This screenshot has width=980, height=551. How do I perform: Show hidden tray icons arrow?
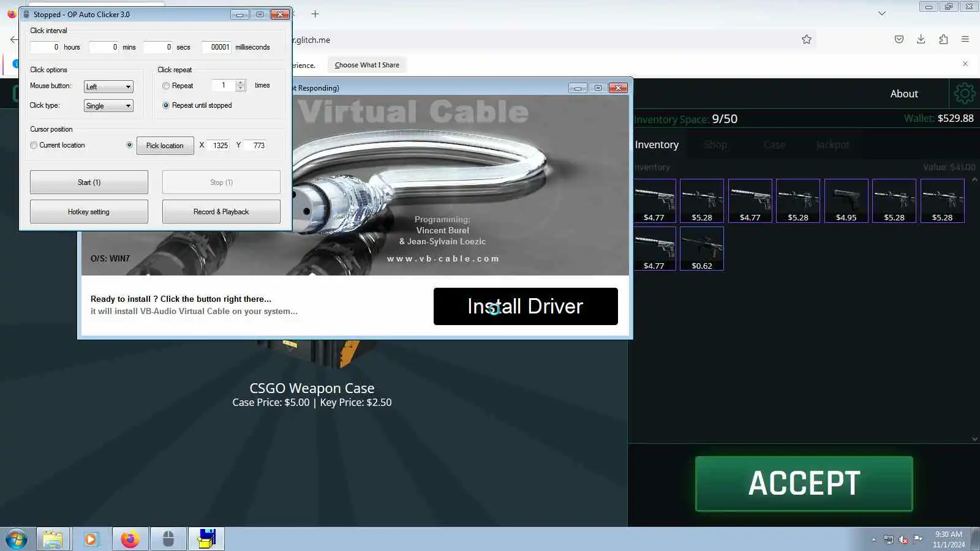click(874, 539)
